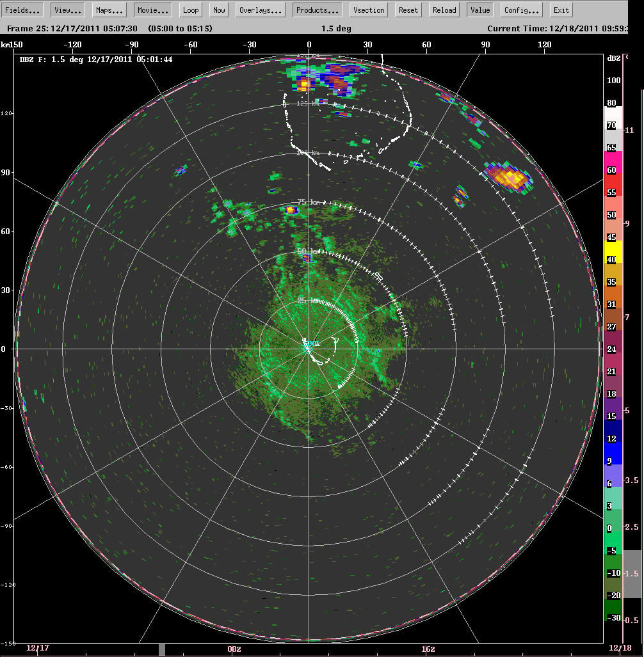Open the Overlays menu
The height and width of the screenshot is (657, 644).
(259, 10)
